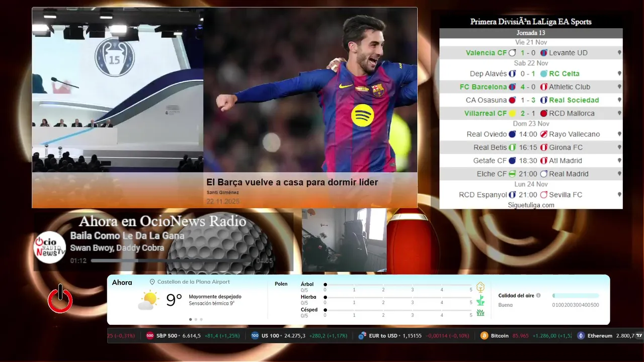Viewport: 644px width, 362px height.
Task: Click the location pin beside Castellon Airport
Action: (x=152, y=282)
